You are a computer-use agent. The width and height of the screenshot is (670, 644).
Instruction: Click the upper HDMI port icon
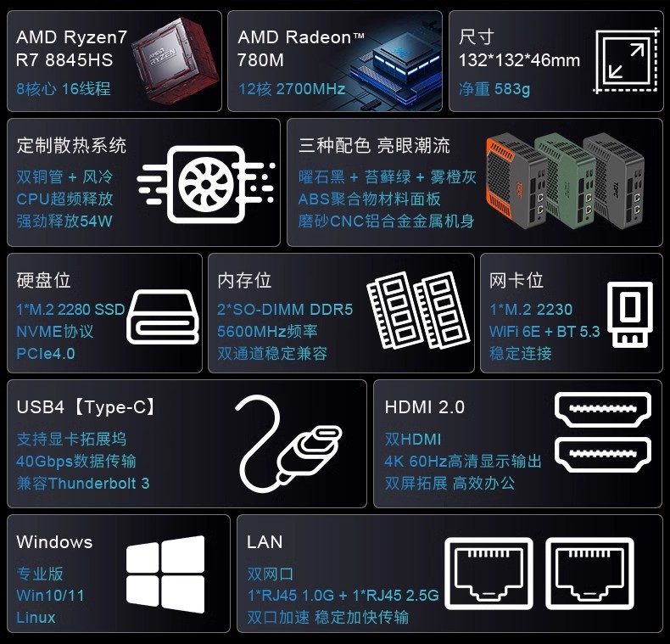pos(603,409)
